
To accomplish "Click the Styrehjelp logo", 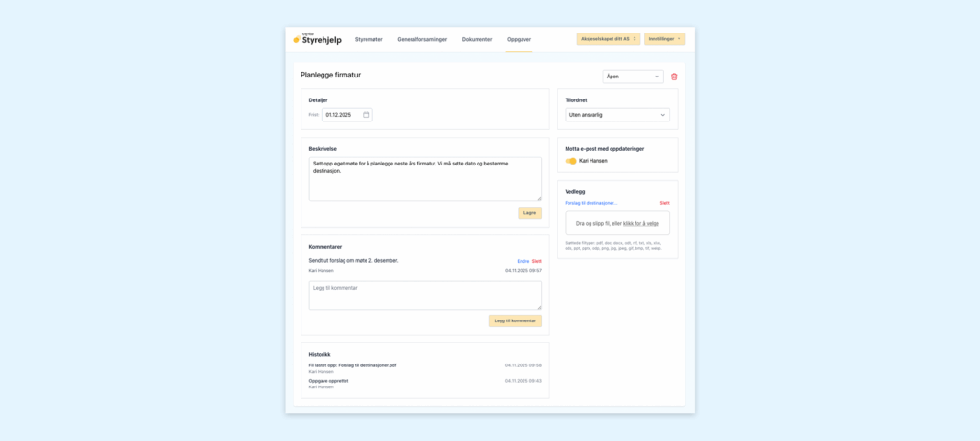I will 317,39.
